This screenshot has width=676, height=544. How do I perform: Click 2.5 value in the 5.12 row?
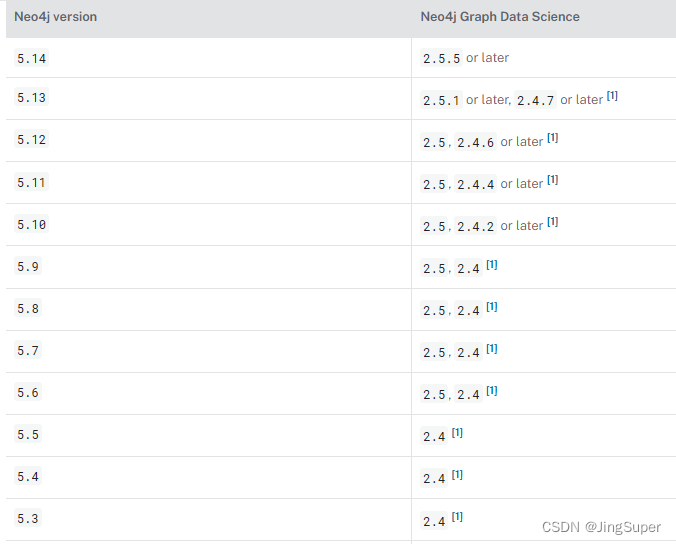pos(434,142)
